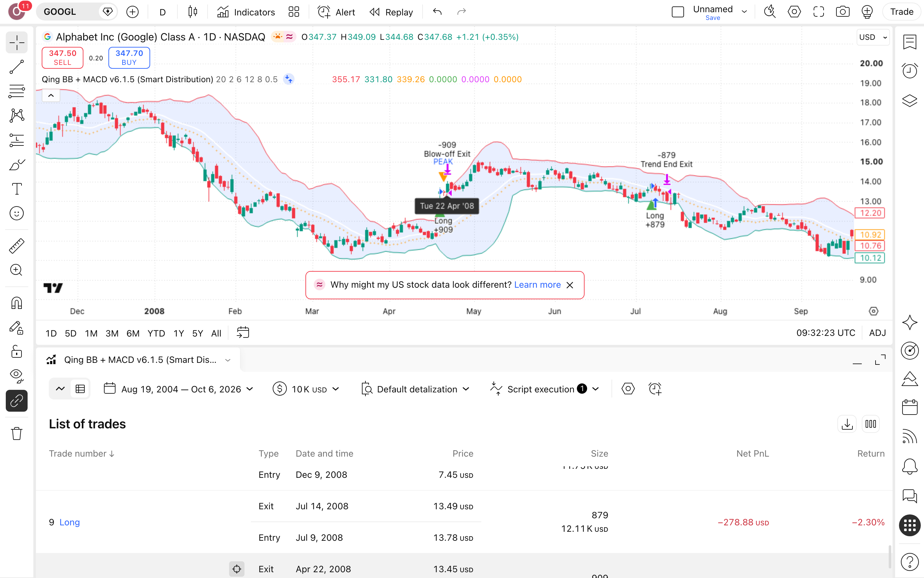Image resolution: width=924 pixels, height=578 pixels.
Task: Open the economic calendar icon
Action: click(x=910, y=407)
